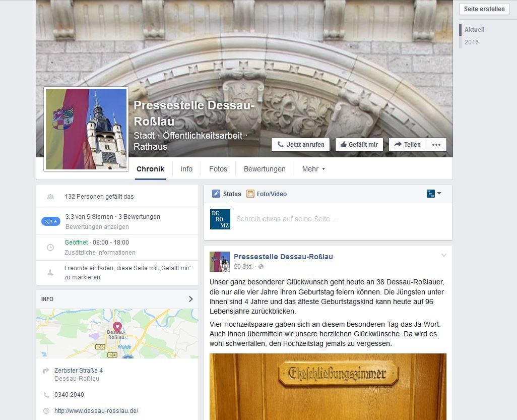Viewport: 517px width, 420px height.
Task: Click the people likes icon
Action: pyautogui.click(x=50, y=197)
